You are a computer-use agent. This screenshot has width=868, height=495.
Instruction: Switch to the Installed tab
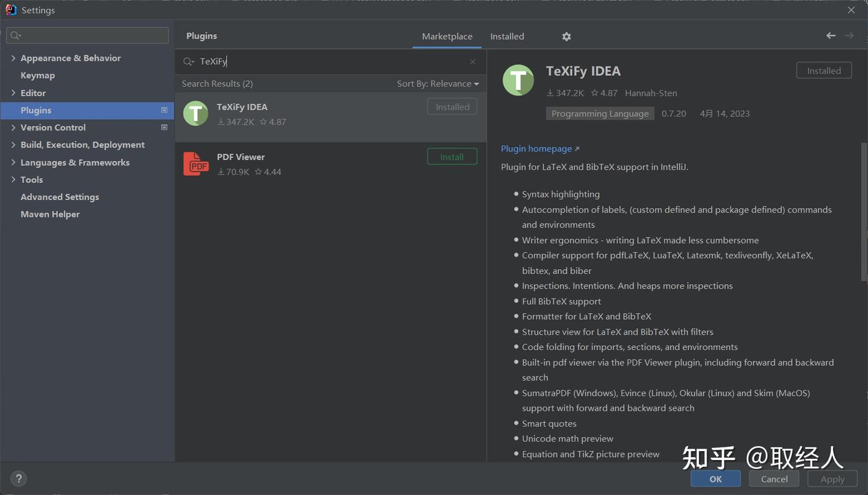[507, 36]
